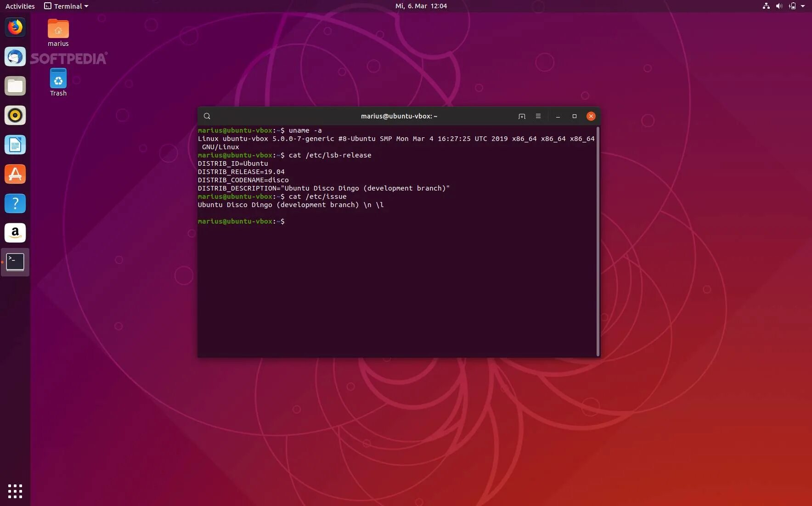Open the Help icon in dock
The height and width of the screenshot is (506, 812).
[15, 203]
